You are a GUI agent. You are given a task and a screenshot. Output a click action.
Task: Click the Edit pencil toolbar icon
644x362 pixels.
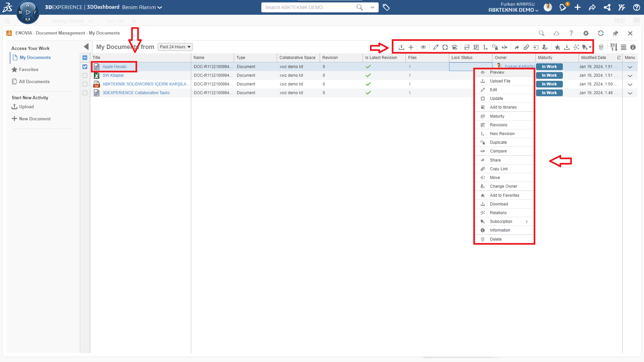[x=435, y=47]
